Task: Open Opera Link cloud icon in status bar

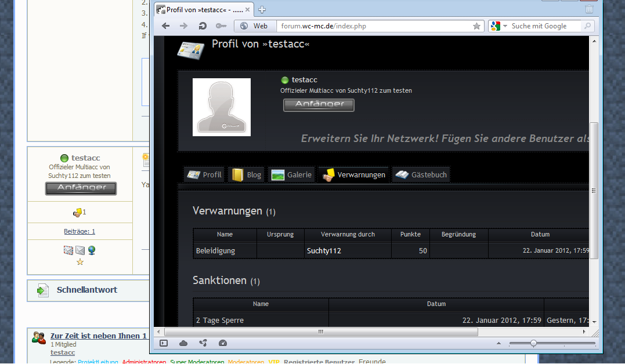Action: pos(183,343)
